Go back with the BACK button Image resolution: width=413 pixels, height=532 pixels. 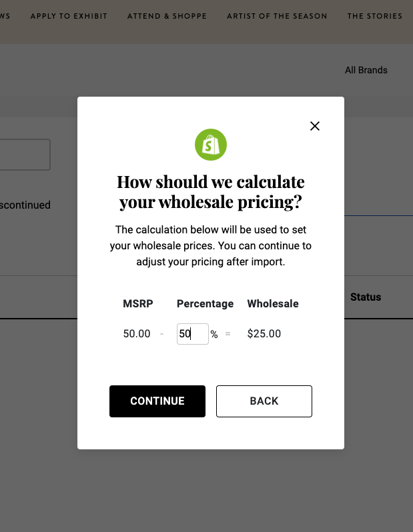tap(264, 401)
